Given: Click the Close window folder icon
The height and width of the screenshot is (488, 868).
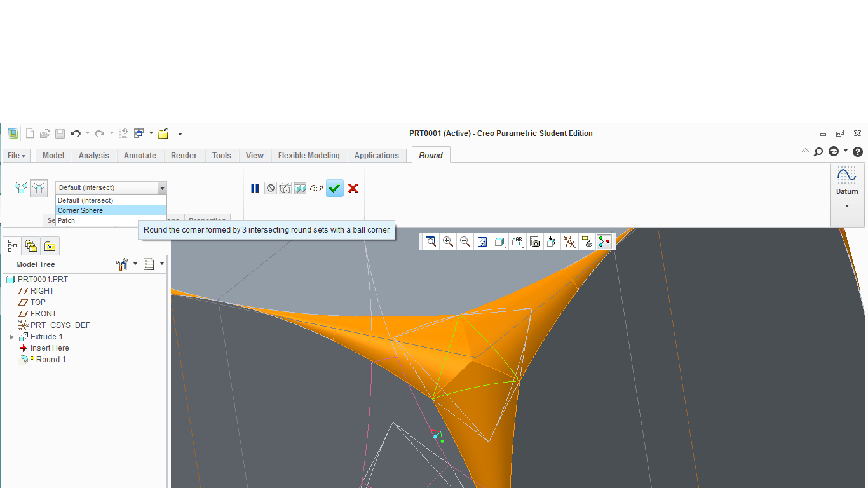Looking at the screenshot, I should [163, 133].
